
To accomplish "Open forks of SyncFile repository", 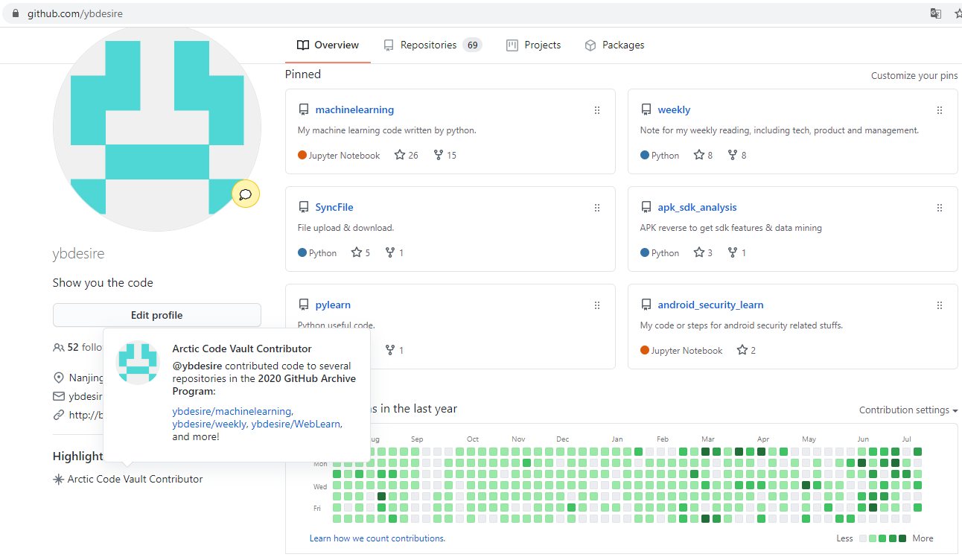I will click(395, 253).
